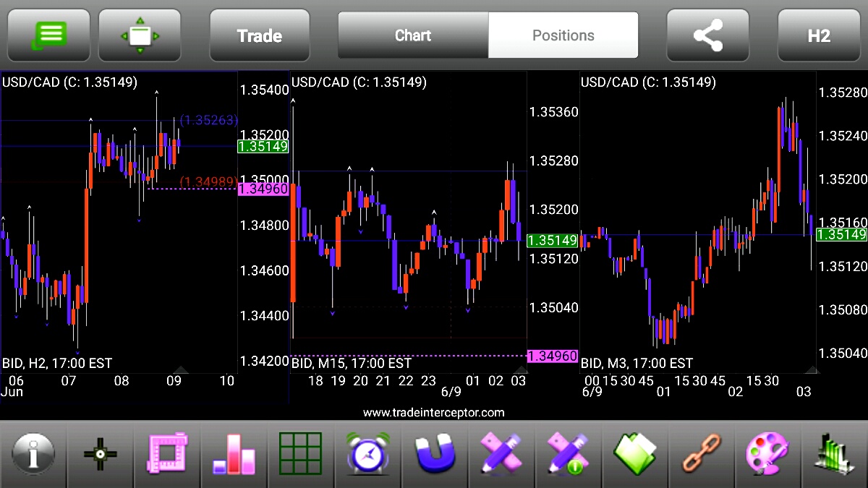Viewport: 868px width, 488px height.
Task: Select the pink zoom rectangle tool
Action: point(167,454)
